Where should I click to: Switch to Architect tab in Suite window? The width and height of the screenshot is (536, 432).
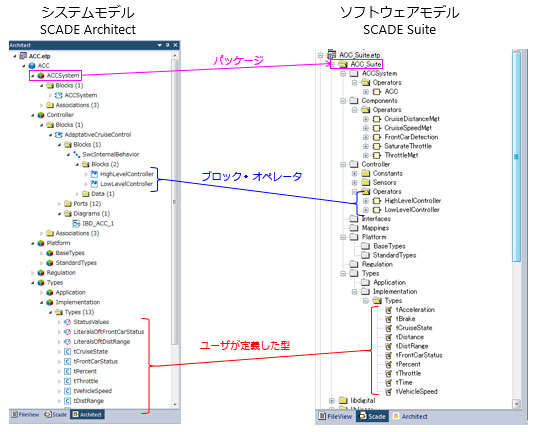pyautogui.click(x=410, y=417)
